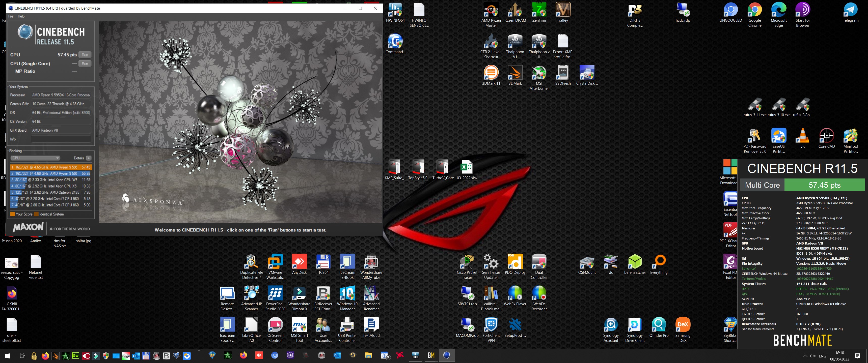Open Task View on taskbar
The height and width of the screenshot is (363, 868).
22,356
